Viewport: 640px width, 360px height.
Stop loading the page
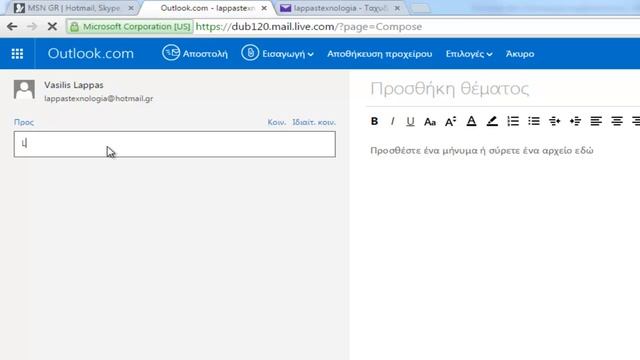point(52,27)
